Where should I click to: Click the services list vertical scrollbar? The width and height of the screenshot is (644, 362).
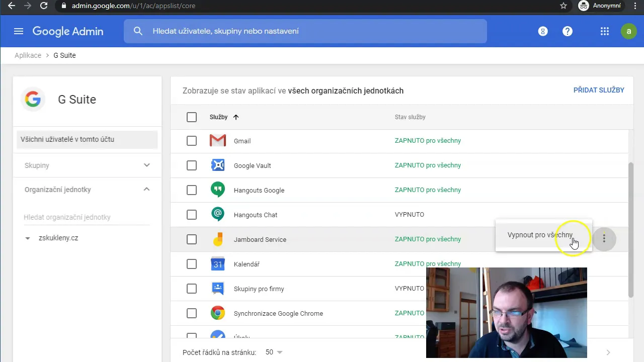click(631, 230)
